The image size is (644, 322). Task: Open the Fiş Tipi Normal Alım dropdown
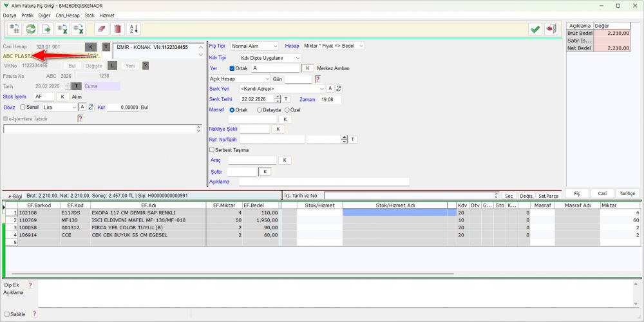[254, 46]
